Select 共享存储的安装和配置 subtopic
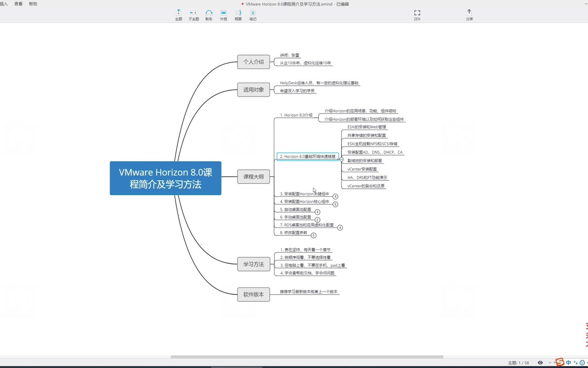 point(366,135)
